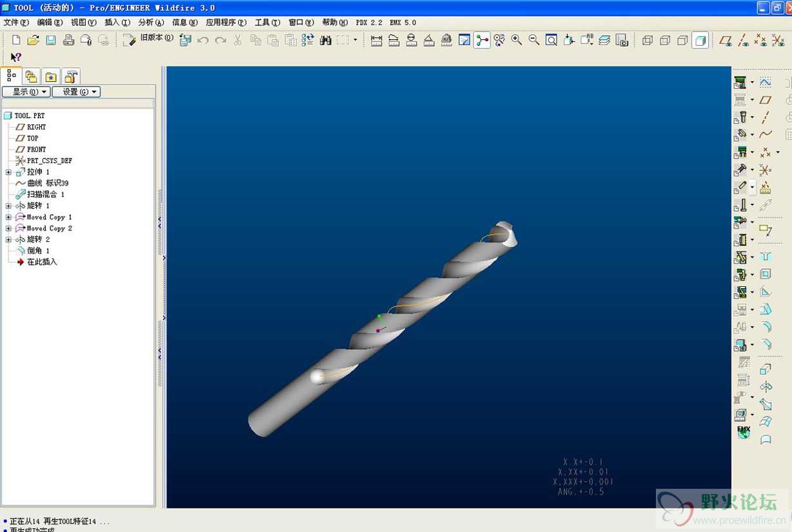Open the selection box dropdown arrow in toolbar
This screenshot has height=532, width=792.
click(355, 40)
